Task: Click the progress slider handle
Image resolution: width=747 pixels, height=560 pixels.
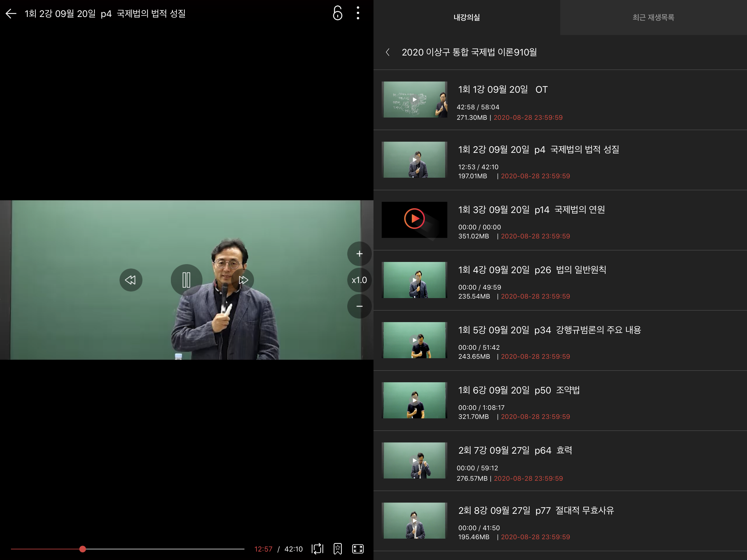Action: point(82,549)
